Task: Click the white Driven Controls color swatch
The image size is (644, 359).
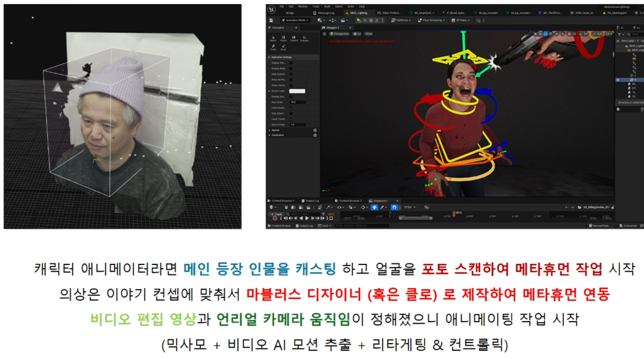Action: point(297,91)
